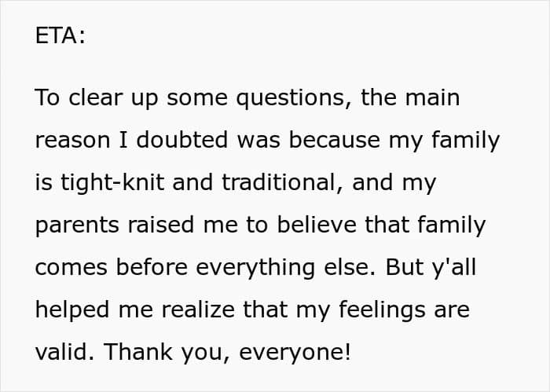550x392 pixels.
Task: Select the word "parents"
Action: click(x=77, y=225)
